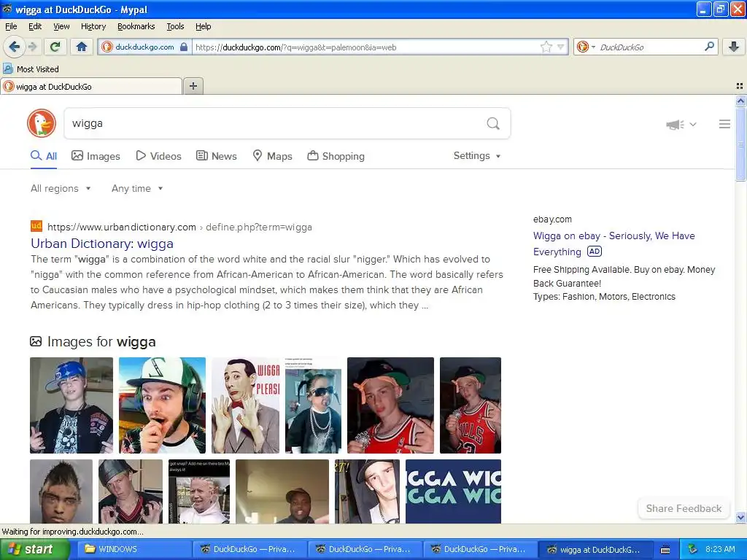Choose a search engine from the DuckDuckGo dropdown

click(x=586, y=47)
